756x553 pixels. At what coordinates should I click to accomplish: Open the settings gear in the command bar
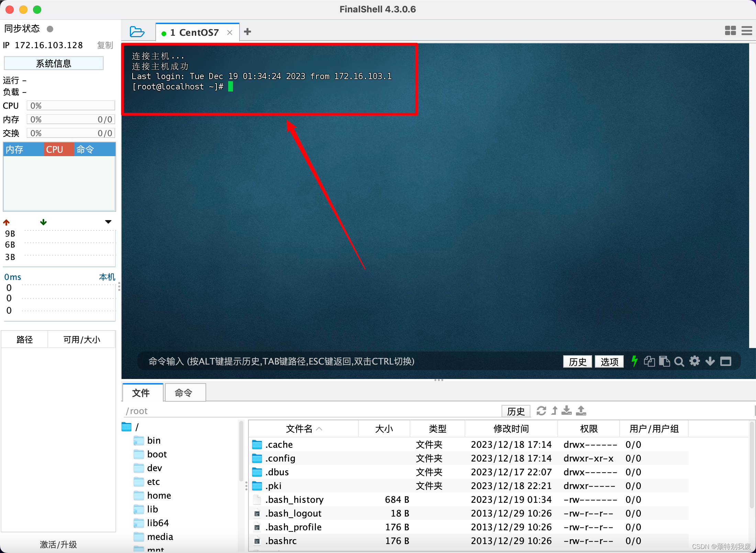pyautogui.click(x=694, y=361)
